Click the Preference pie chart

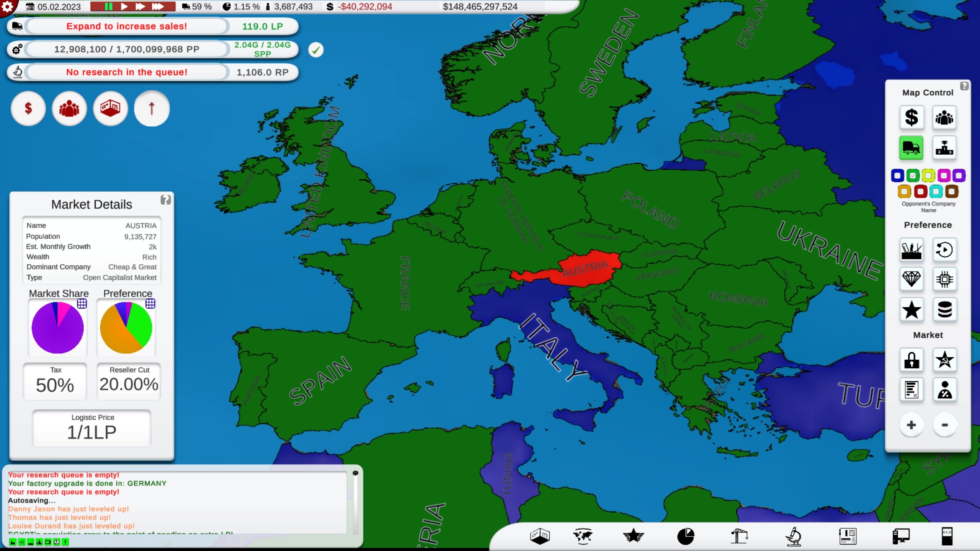click(x=126, y=328)
